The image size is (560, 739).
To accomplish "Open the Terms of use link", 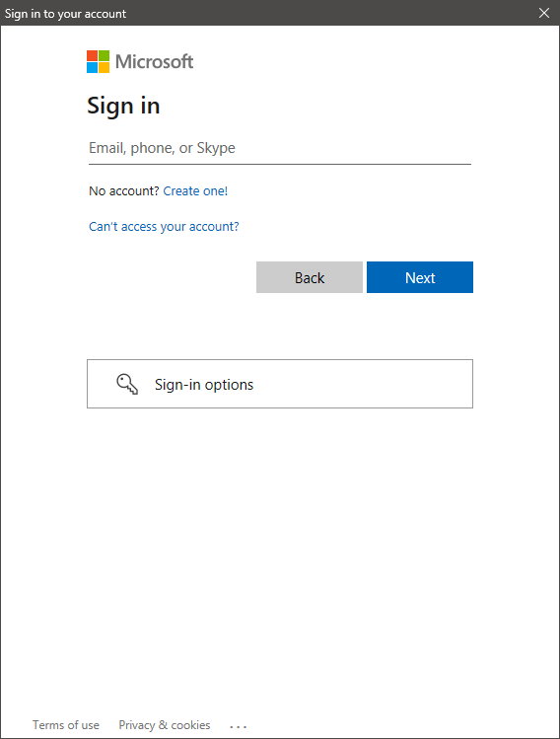I will pos(66,725).
